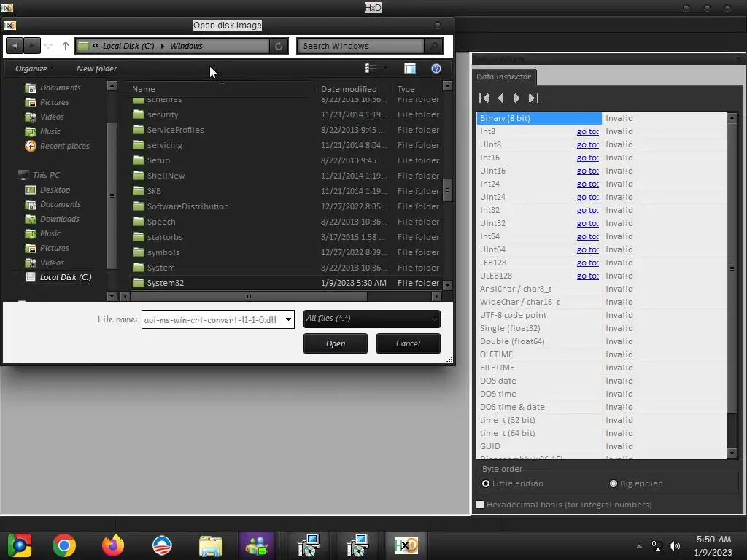Open the view options dropdown arrow
The image size is (747, 560).
385,69
